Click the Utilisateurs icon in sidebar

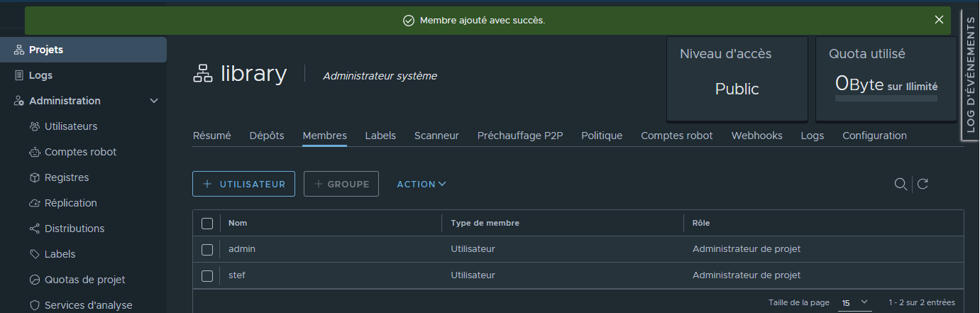click(x=34, y=126)
